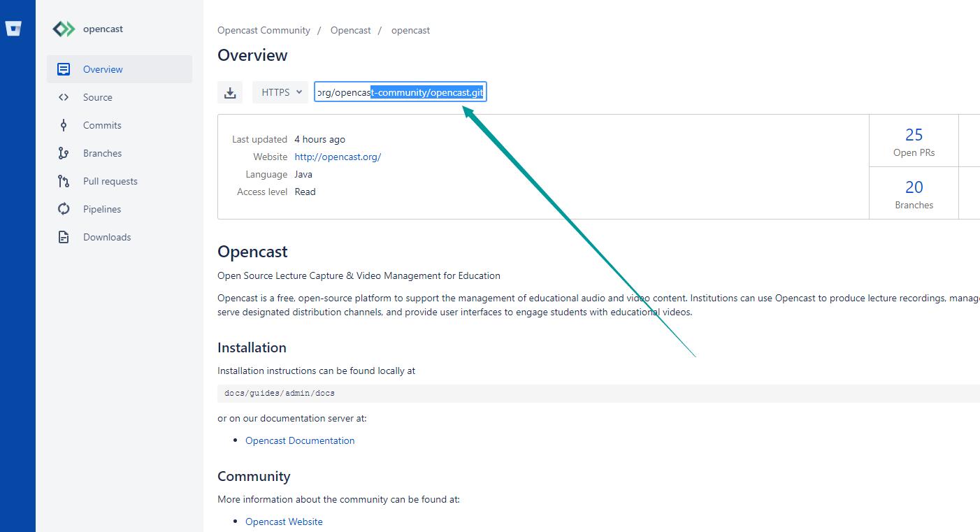Click the Read access level value
The height and width of the screenshot is (532, 980).
pos(305,192)
